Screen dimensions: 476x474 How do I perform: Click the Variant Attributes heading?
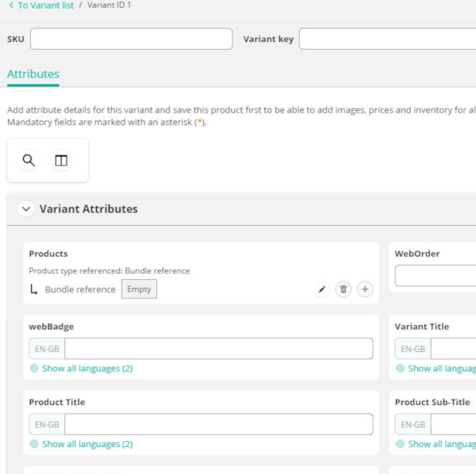point(88,209)
